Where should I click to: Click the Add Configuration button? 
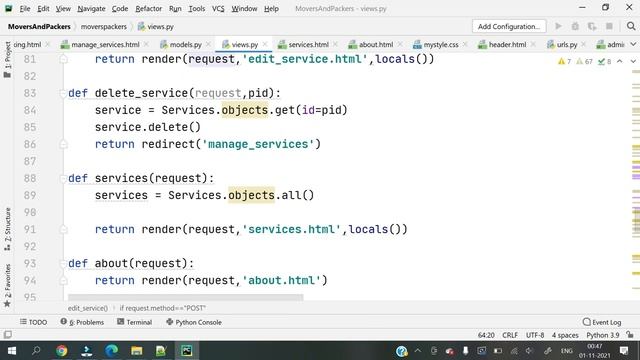[x=509, y=27]
